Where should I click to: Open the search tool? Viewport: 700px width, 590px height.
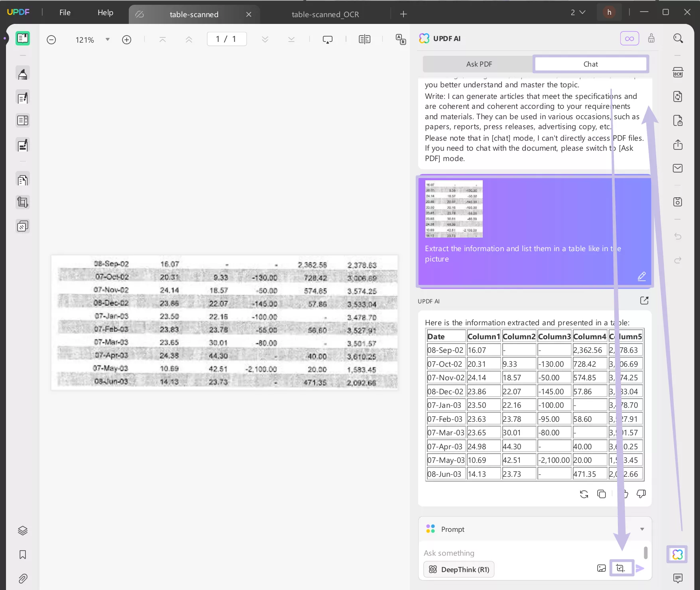(678, 38)
